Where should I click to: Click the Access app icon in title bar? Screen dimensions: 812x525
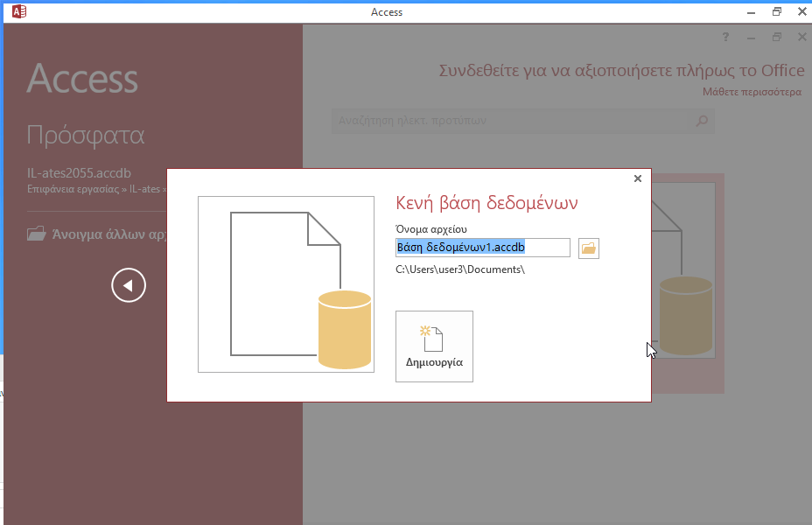point(18,11)
